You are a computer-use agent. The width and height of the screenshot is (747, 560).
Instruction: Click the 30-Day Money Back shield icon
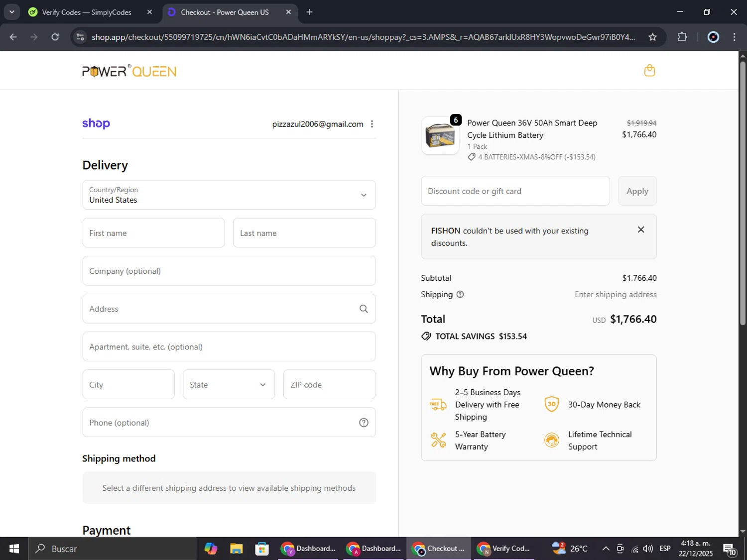click(551, 404)
